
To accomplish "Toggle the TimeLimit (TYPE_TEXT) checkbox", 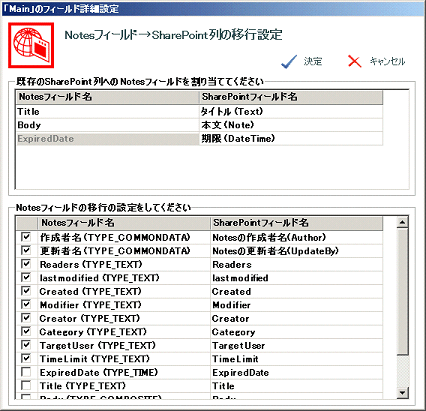I will pos(26,358).
